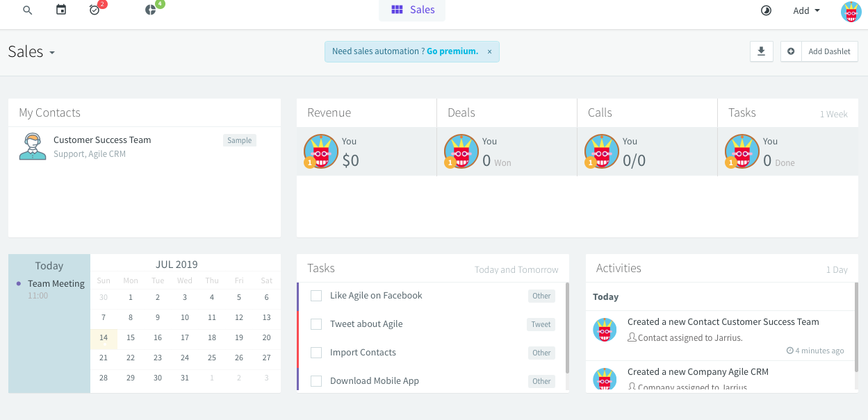Viewport: 868px width, 420px height.
Task: Click the plus icon beside Add Dashlet
Action: click(x=791, y=51)
